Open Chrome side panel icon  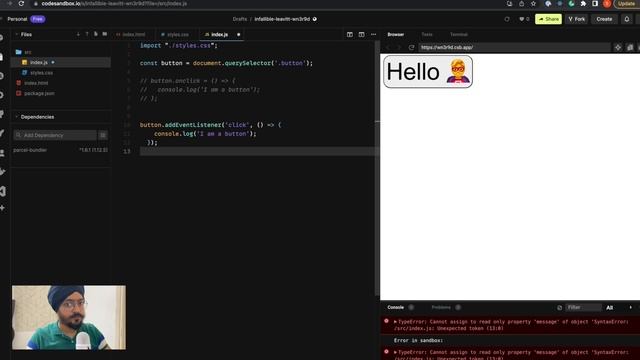tap(595, 4)
